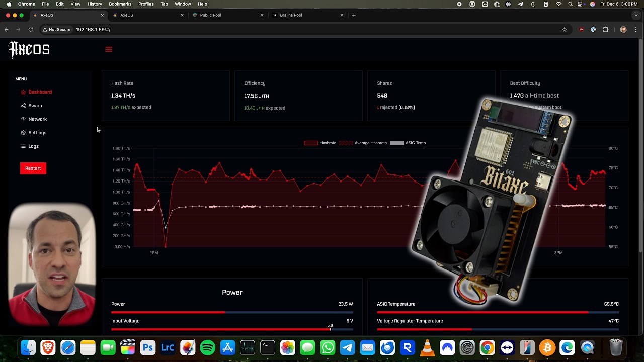Open FaceTime from the Dock
Screen dimensions: 644x362
(108, 347)
